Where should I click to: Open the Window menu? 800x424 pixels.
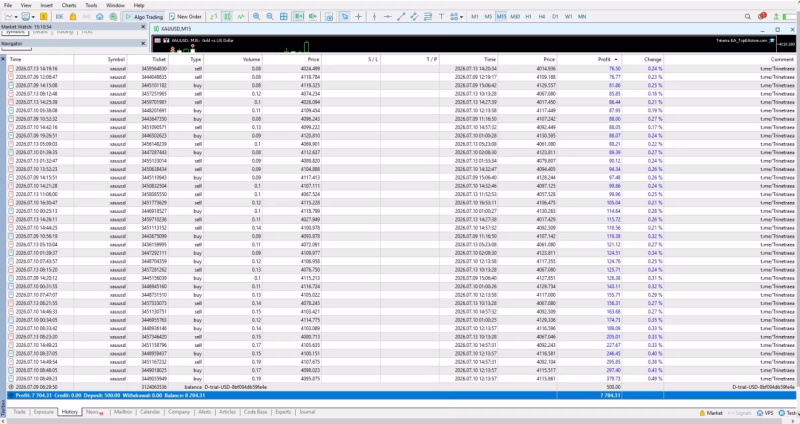115,5
